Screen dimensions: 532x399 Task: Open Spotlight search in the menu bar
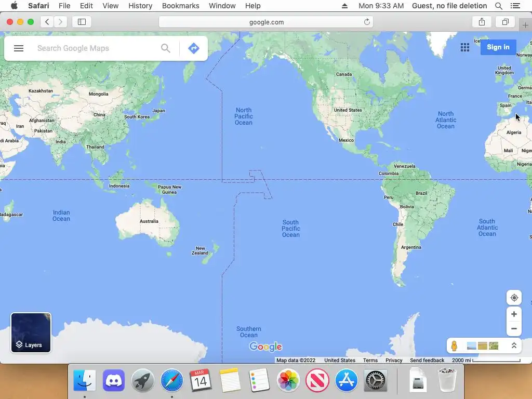498,6
